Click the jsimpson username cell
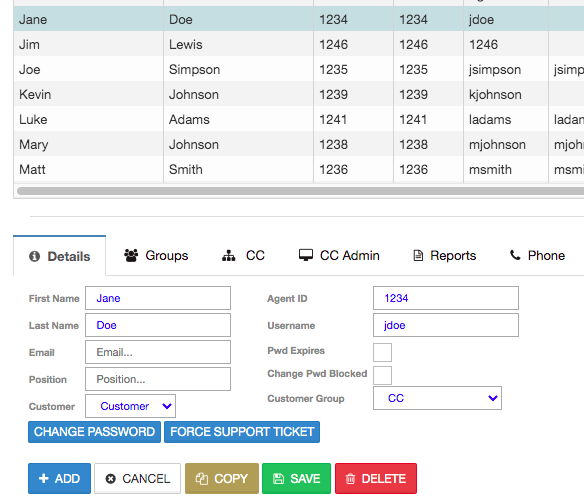 (x=506, y=69)
